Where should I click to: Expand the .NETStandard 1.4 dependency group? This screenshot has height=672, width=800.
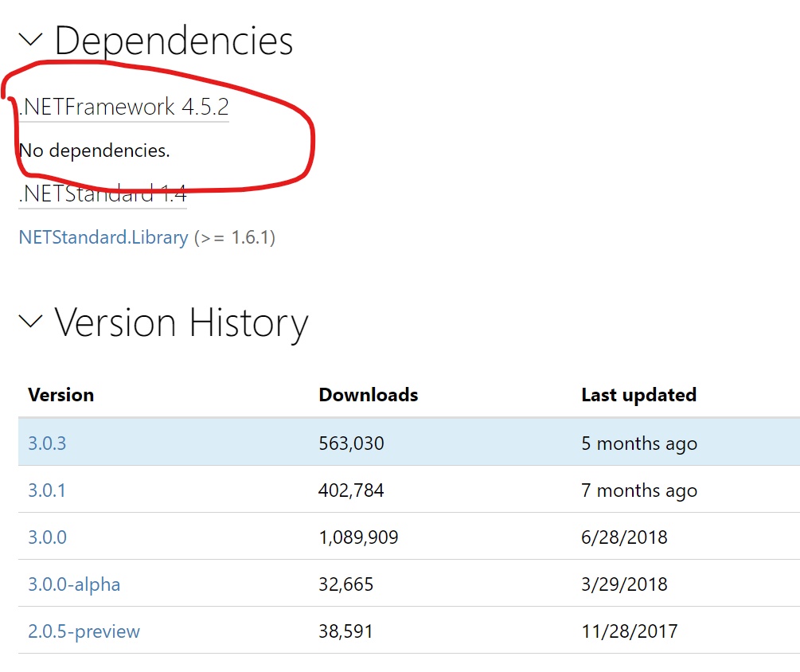coord(102,193)
